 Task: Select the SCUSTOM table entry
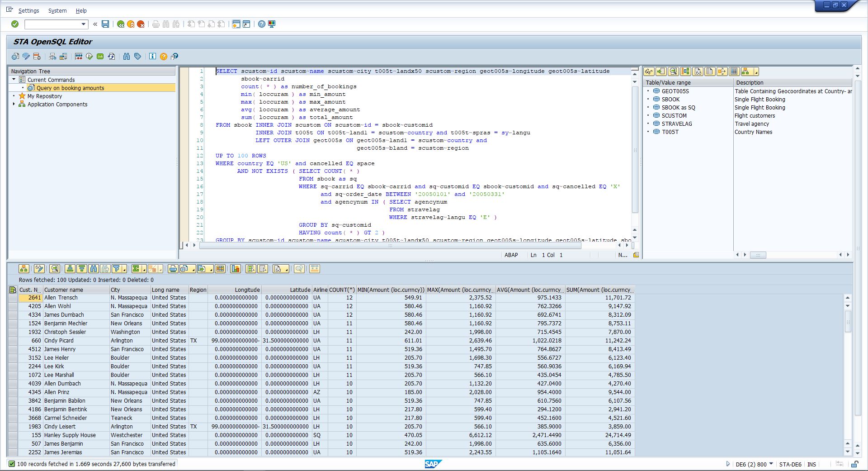(x=674, y=115)
